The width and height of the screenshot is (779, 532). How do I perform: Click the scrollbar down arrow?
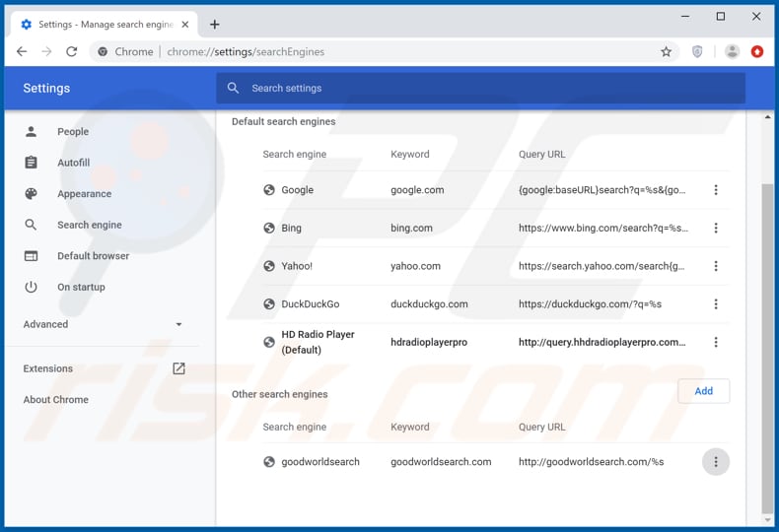(767, 520)
